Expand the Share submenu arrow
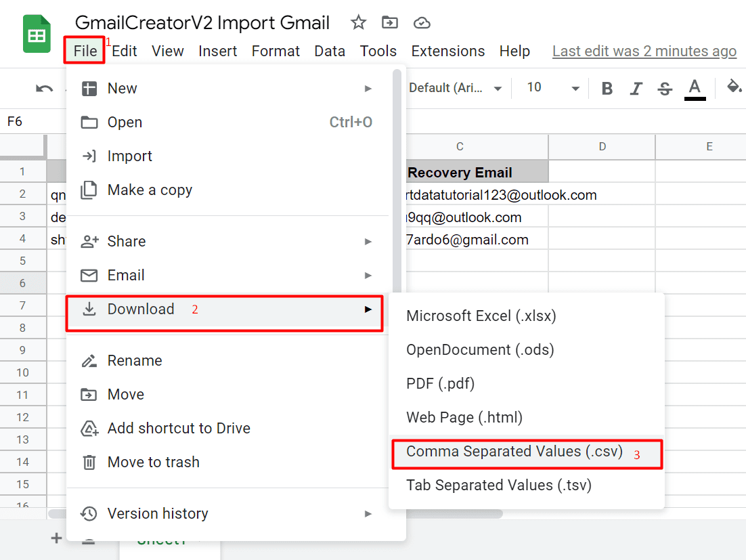The width and height of the screenshot is (746, 560). point(368,242)
